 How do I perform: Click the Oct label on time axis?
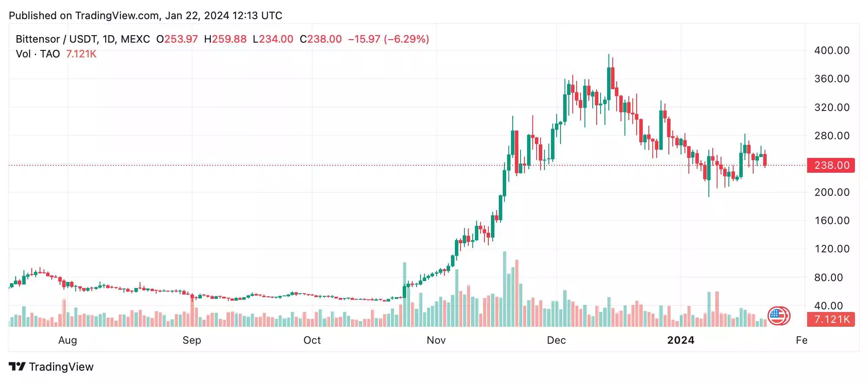click(x=312, y=340)
